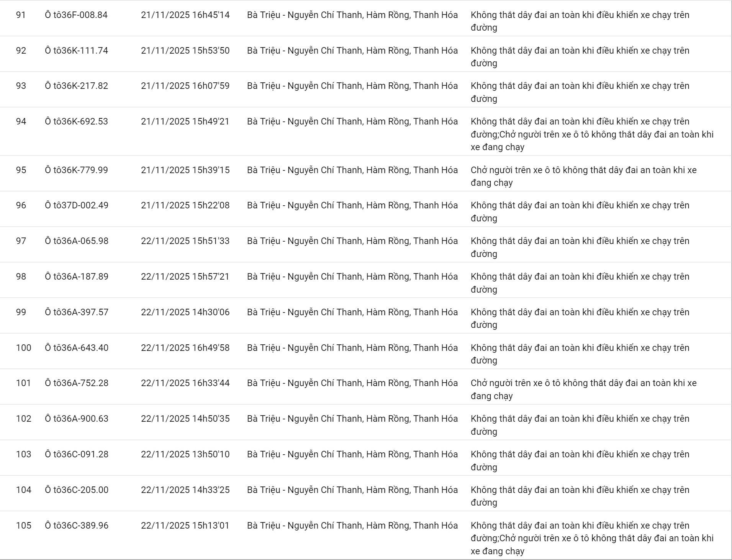Select timestamp 22/11/2025 13h50'10
Viewport: 732px width, 560px height.
[x=185, y=454]
